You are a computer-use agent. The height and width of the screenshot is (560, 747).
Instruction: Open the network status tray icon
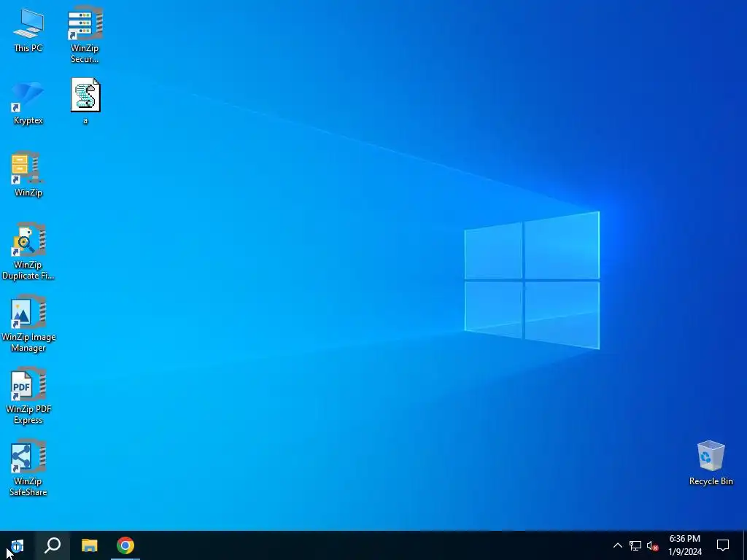[x=635, y=545]
